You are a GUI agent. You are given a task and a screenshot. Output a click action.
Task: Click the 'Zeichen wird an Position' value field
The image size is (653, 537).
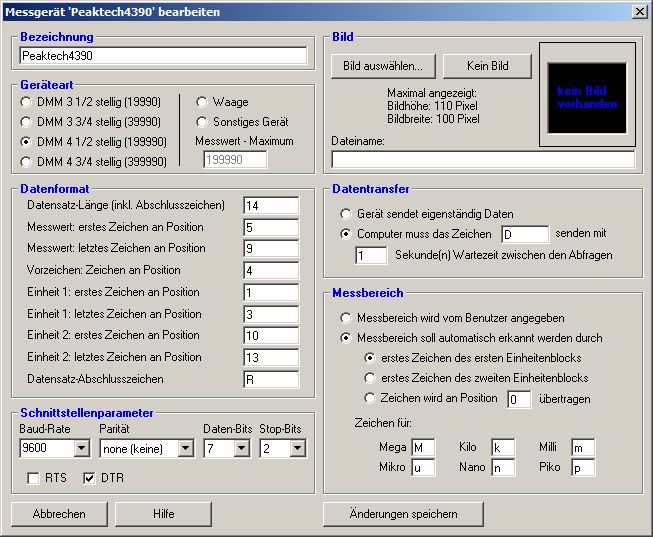[519, 400]
